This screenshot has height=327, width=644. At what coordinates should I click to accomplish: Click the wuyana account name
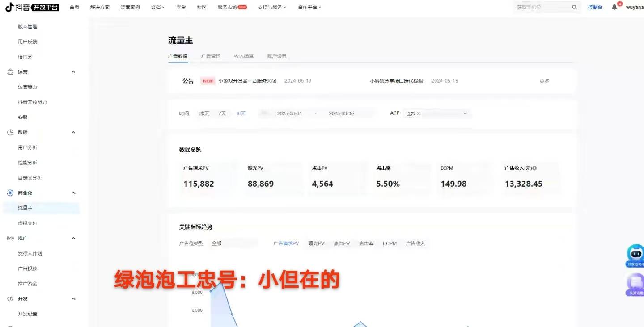[x=635, y=7]
